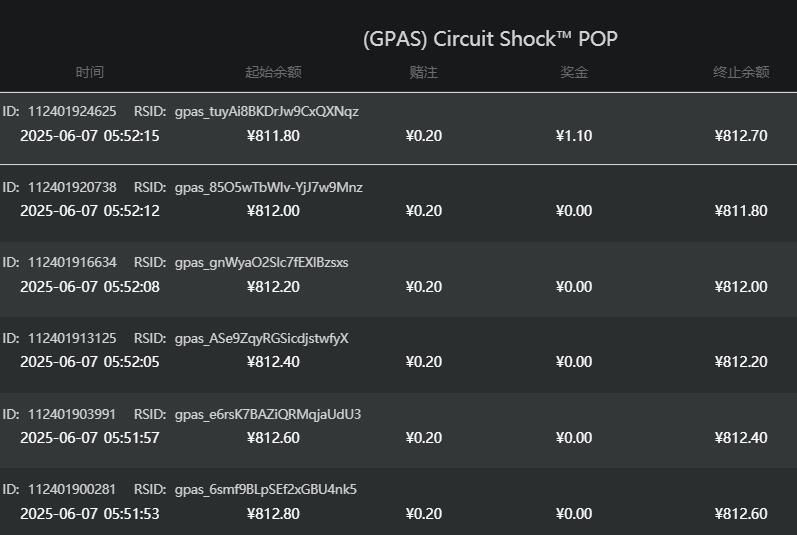Click the 时间 column header

click(x=90, y=72)
